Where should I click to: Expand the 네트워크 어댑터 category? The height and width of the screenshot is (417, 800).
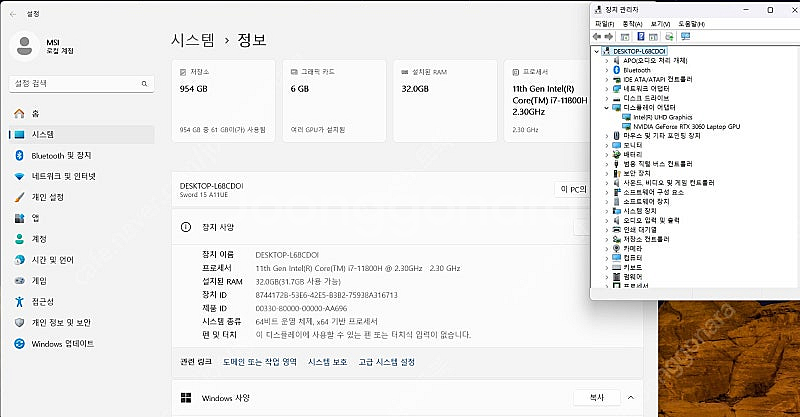coord(606,89)
